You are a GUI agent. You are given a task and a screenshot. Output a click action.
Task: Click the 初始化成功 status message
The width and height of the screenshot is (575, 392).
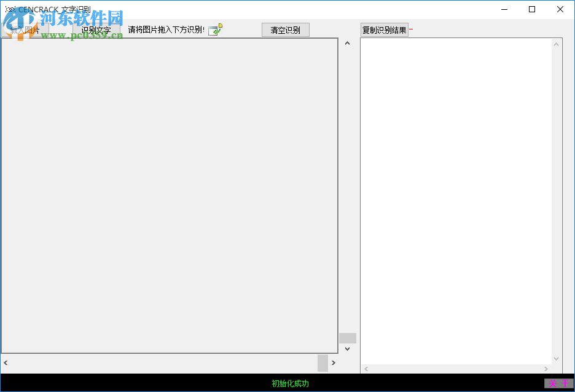[x=287, y=383]
